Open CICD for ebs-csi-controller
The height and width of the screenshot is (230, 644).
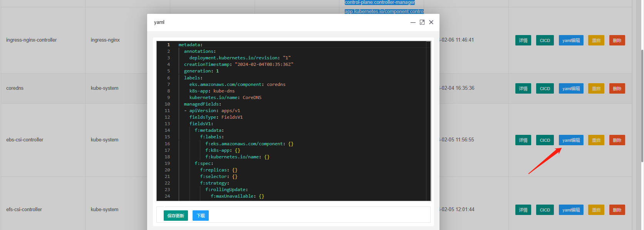[545, 140]
